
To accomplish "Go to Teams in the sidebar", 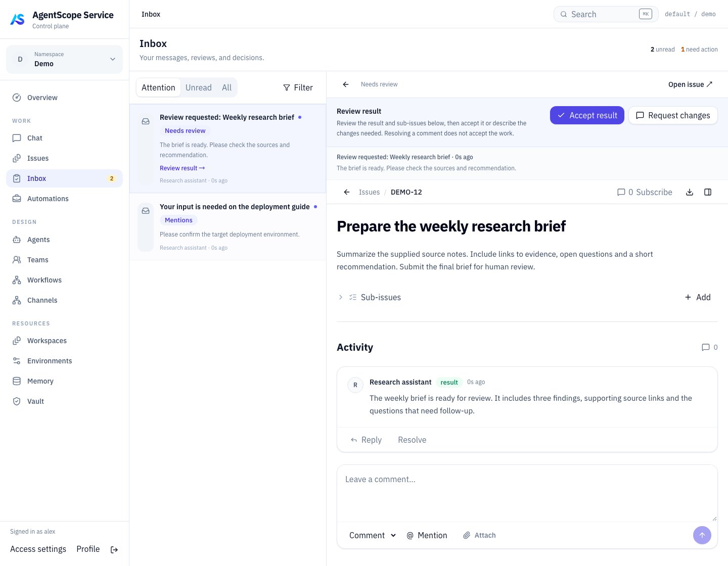I will pos(64,260).
